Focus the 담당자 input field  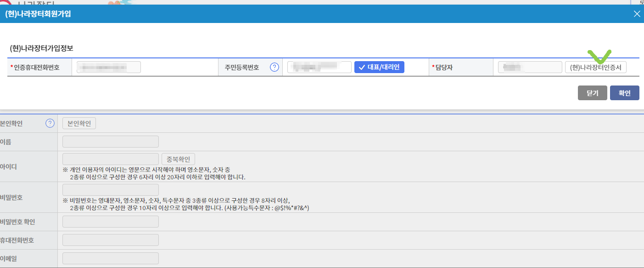(x=530, y=67)
